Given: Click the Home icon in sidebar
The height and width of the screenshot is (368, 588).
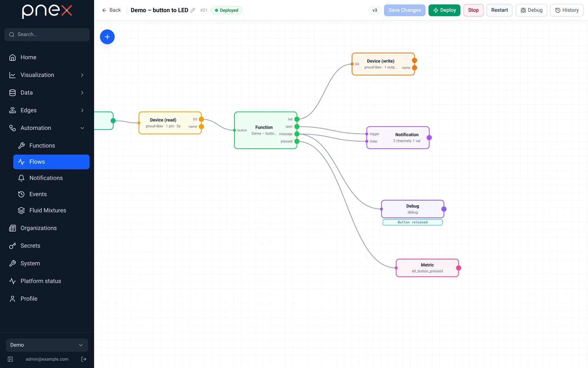Looking at the screenshot, I should 12,57.
